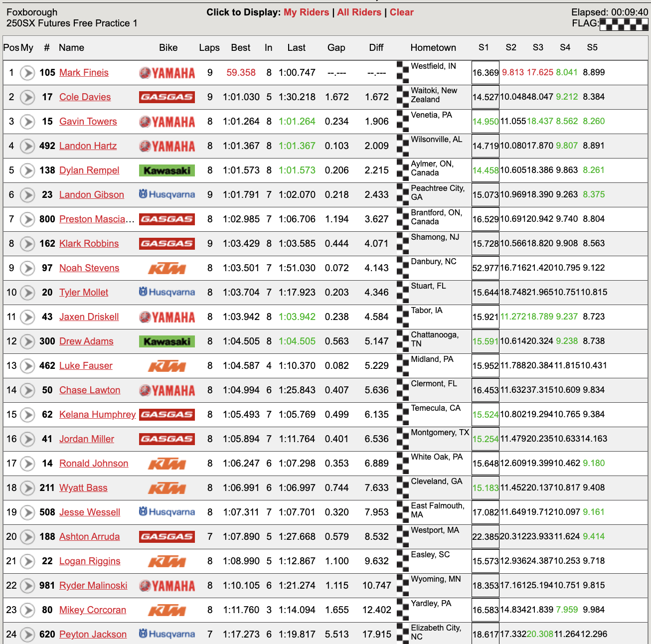
Task: Click the Best lap column header
Action: (240, 48)
